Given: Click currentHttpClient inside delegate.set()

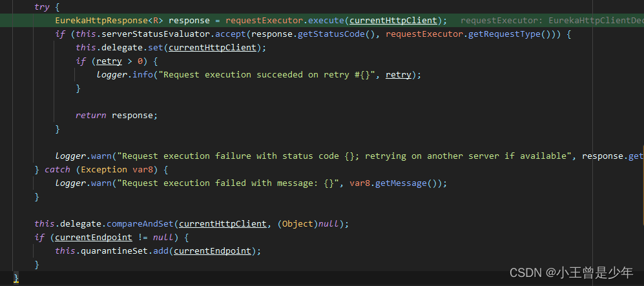Looking at the screenshot, I should 212,48.
